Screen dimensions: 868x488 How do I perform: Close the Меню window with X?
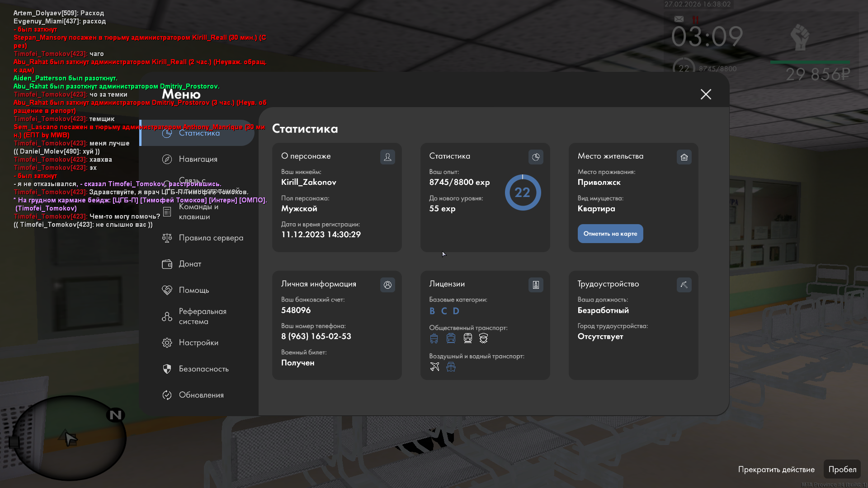(706, 94)
